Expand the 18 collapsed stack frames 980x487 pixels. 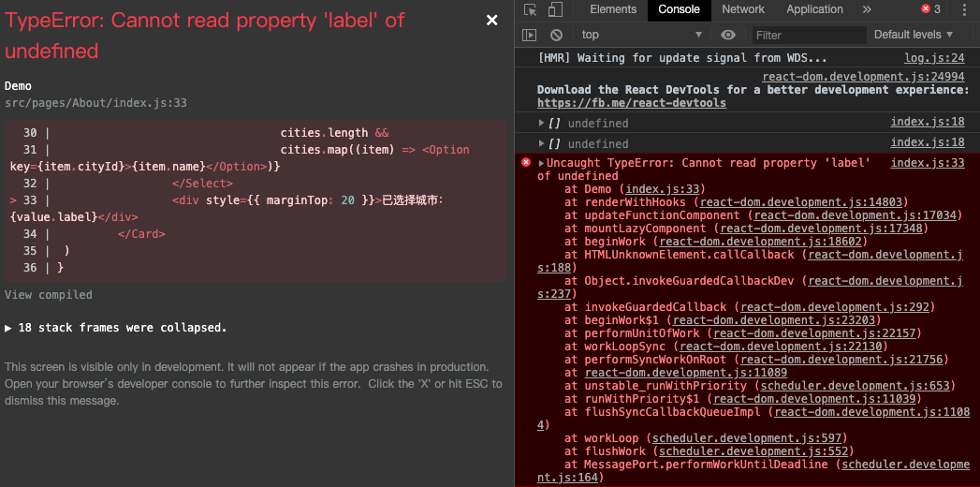pos(116,328)
